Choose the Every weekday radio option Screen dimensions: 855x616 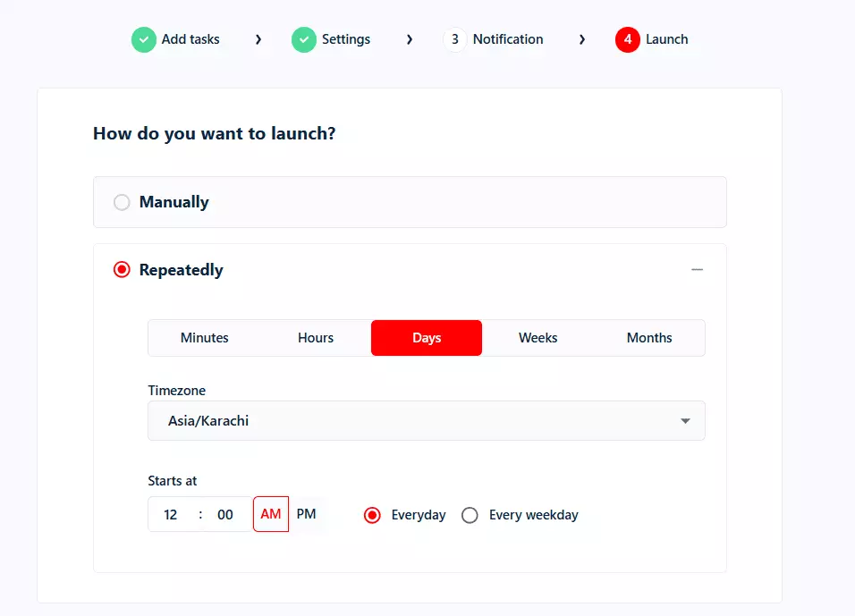[470, 515]
